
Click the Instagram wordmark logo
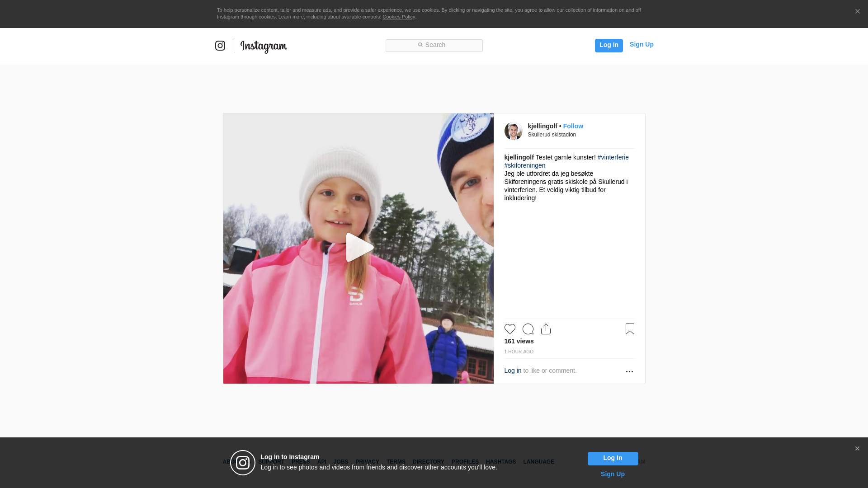[264, 46]
